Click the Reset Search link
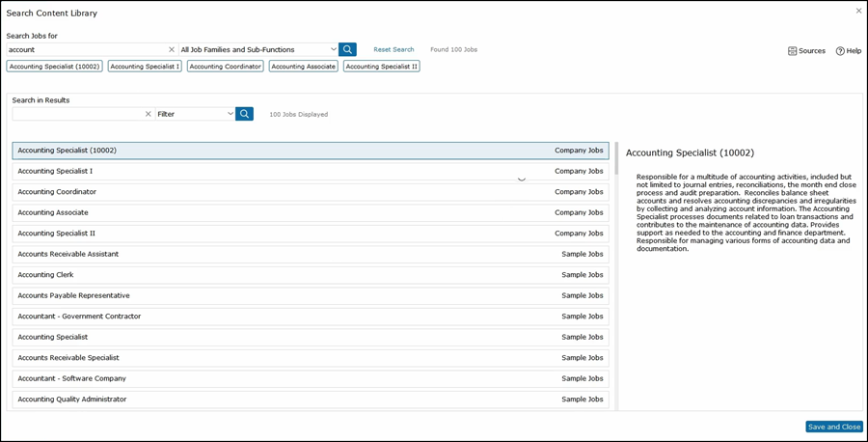 393,49
